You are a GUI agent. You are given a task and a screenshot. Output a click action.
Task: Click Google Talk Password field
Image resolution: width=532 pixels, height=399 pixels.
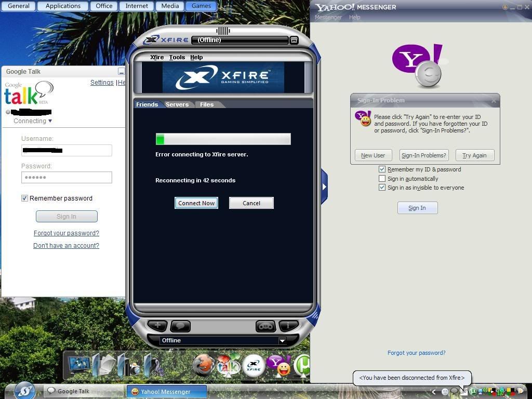click(x=66, y=177)
